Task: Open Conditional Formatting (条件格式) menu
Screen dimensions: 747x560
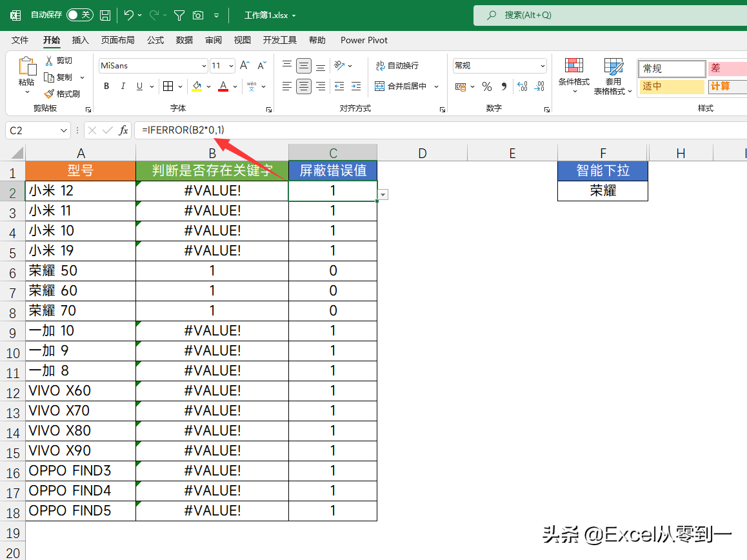Action: click(574, 75)
